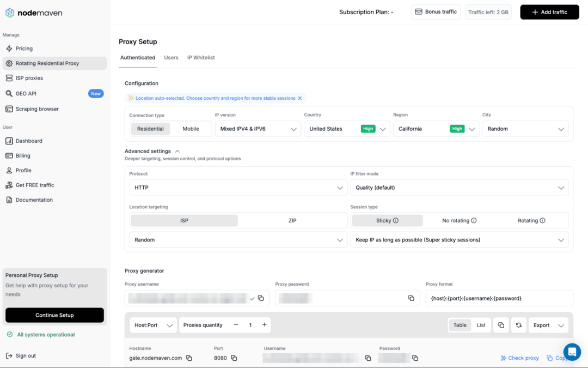Click the Proxy format input field
Image resolution: width=588 pixels, height=368 pixels.
tap(499, 298)
